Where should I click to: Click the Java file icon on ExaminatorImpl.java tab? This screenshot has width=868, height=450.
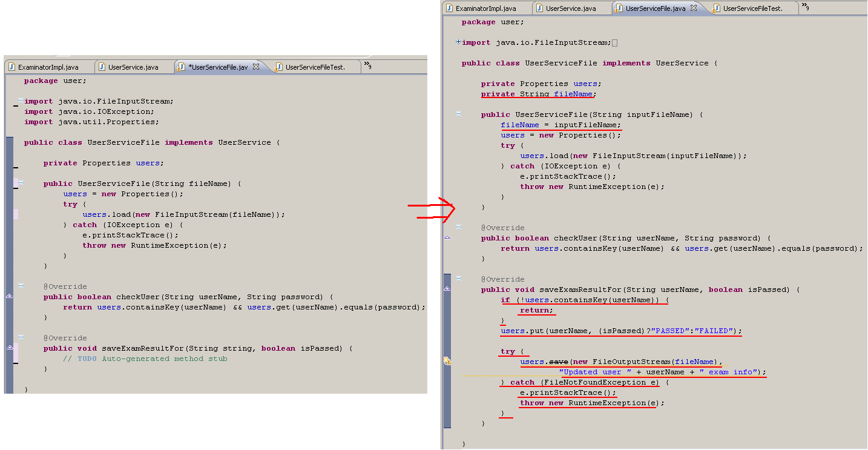450,8
